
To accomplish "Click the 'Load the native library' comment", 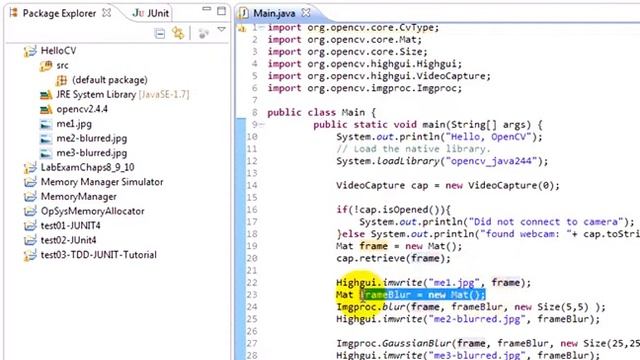I will pyautogui.click(x=413, y=149).
